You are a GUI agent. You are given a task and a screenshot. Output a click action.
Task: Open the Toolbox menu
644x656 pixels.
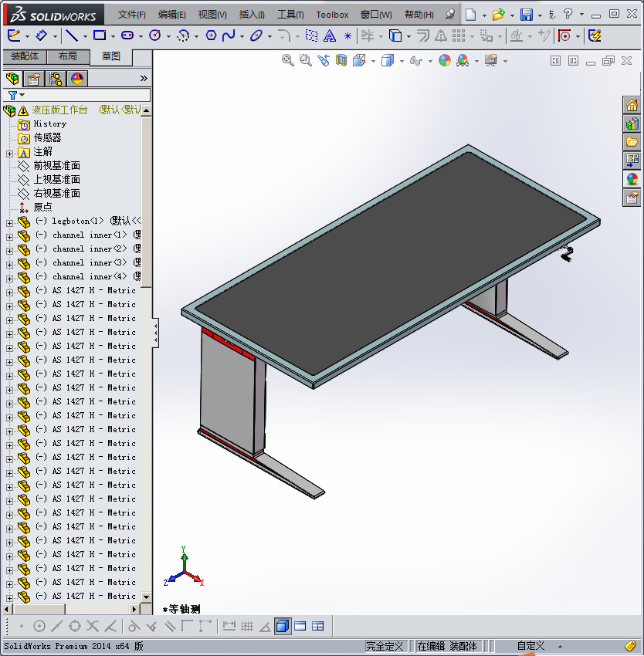tap(332, 15)
